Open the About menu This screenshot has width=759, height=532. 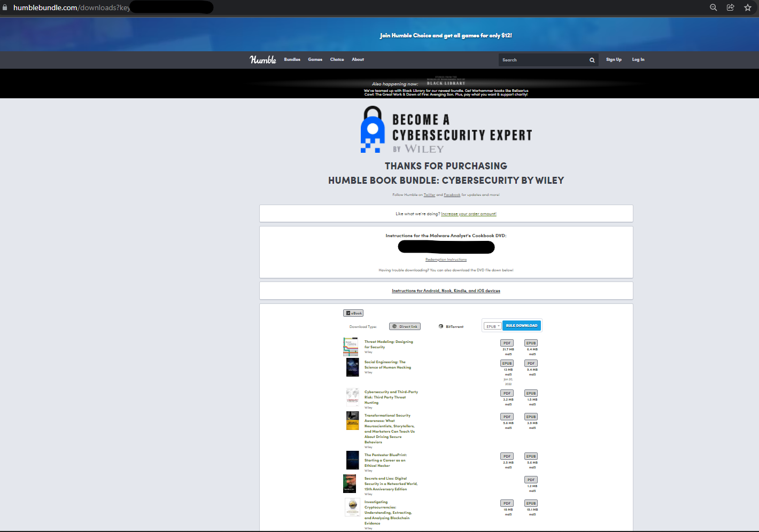click(x=358, y=60)
